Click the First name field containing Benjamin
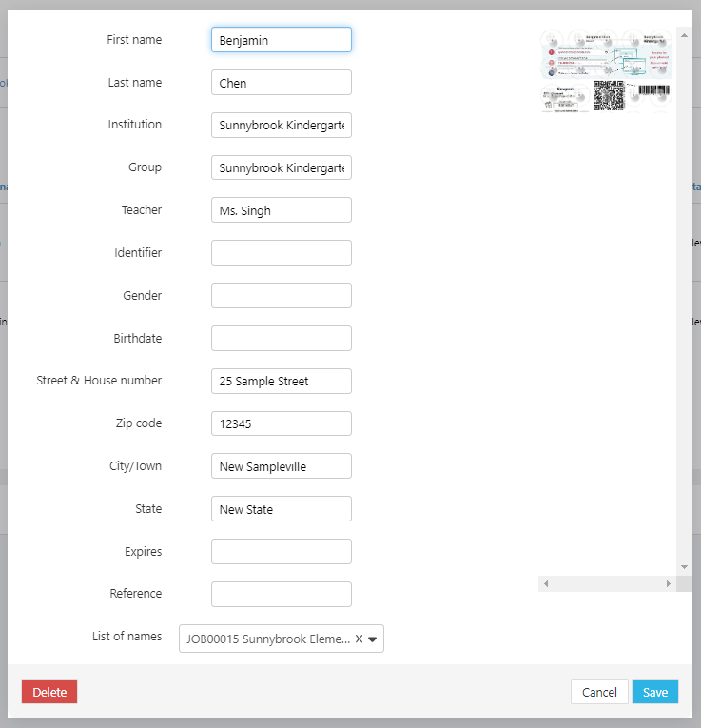 click(x=282, y=40)
